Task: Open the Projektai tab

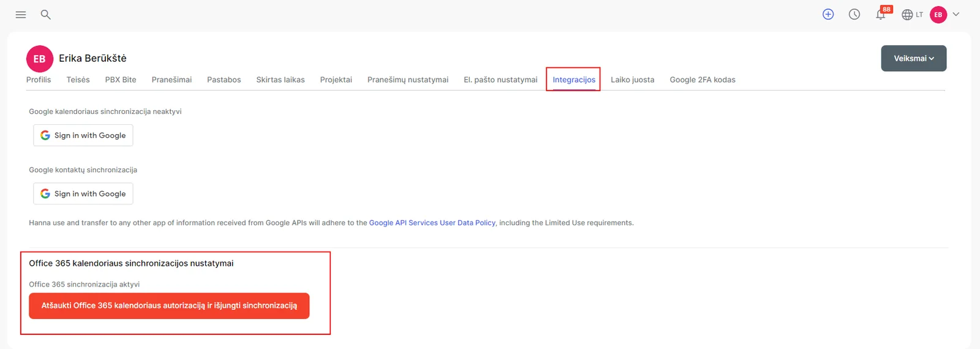Action: 336,80
